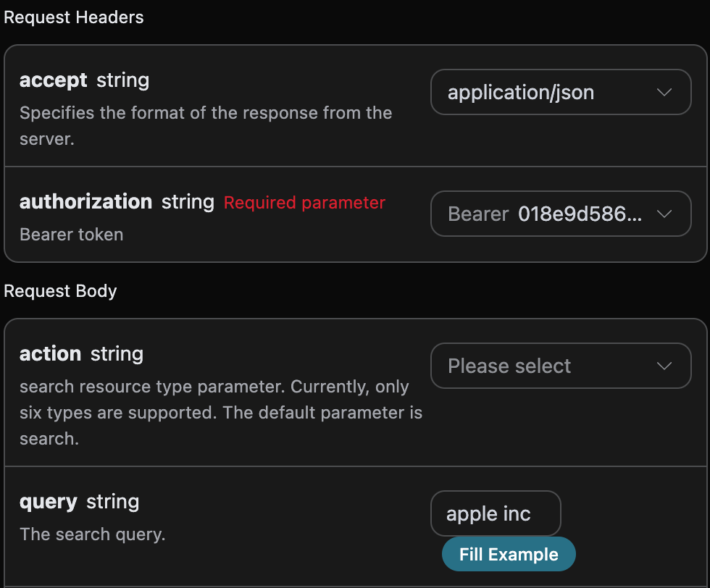Click the "Bearer token" description text
Screen dimensions: 710x588
[71, 235]
